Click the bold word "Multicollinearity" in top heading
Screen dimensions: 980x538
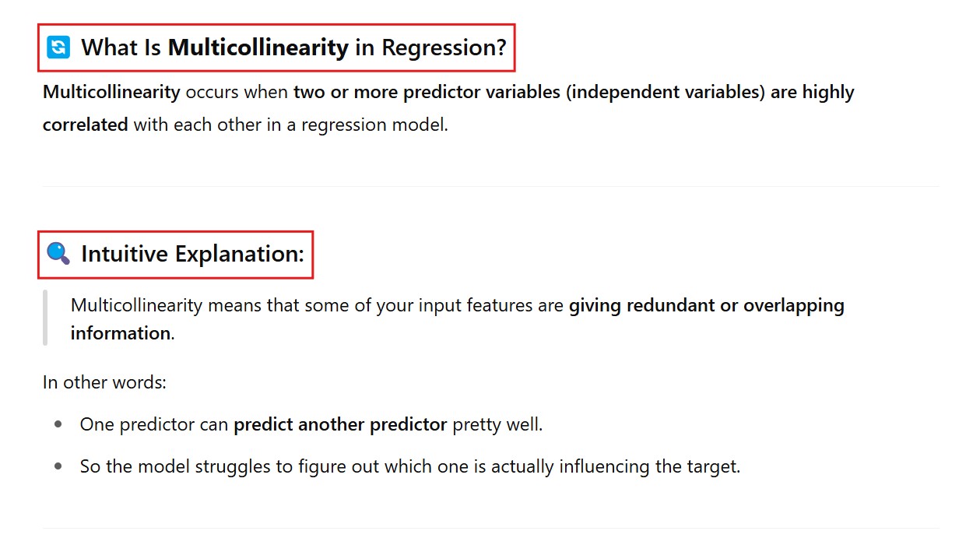click(x=258, y=47)
